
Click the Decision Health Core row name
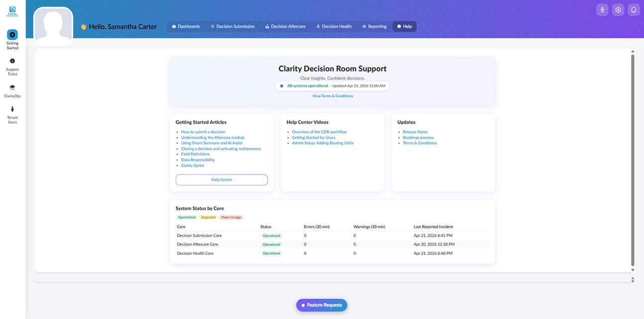pos(195,253)
